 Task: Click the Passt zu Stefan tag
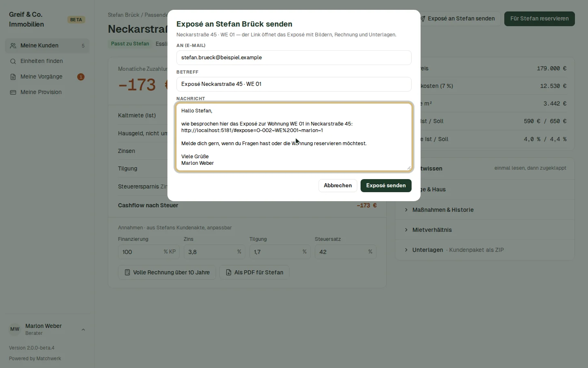(x=130, y=44)
